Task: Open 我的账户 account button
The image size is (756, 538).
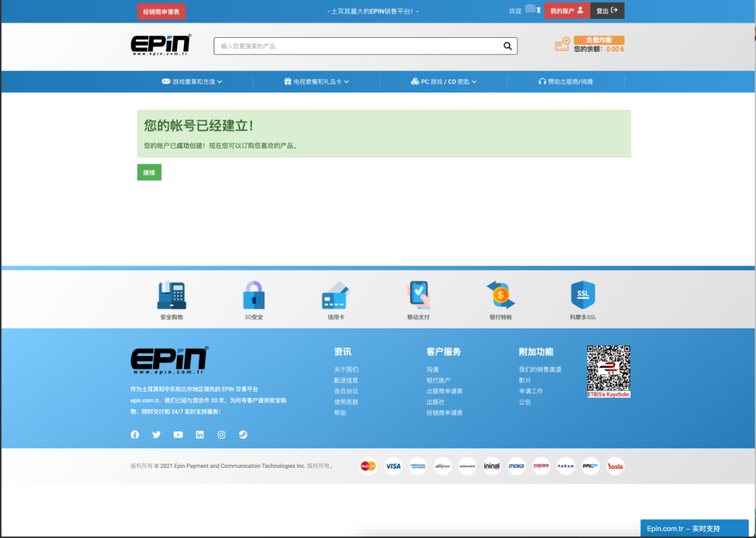Action: (x=567, y=11)
